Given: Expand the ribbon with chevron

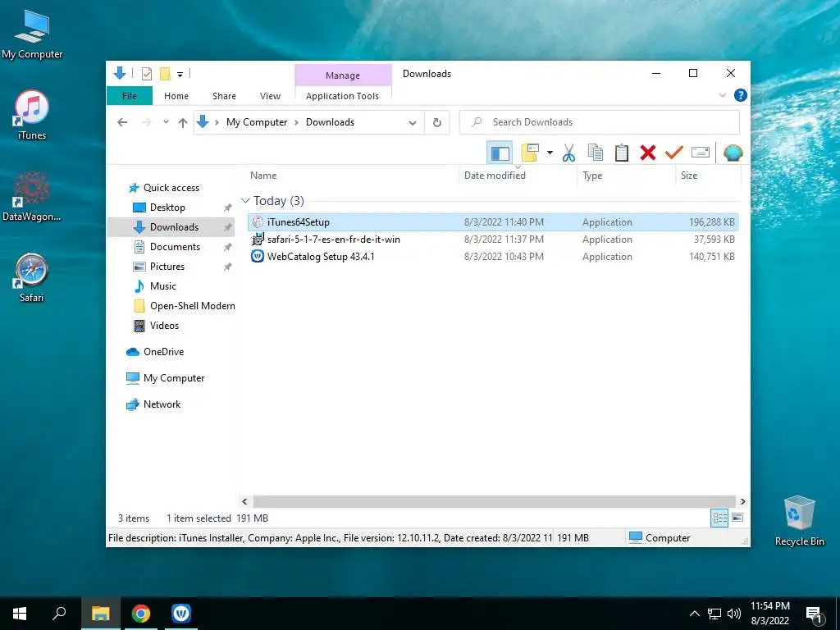Looking at the screenshot, I should (722, 95).
